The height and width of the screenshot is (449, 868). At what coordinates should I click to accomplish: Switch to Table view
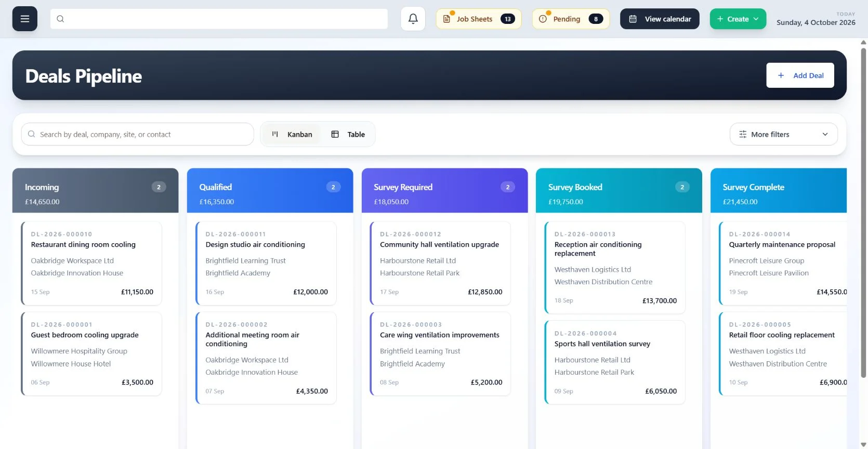pyautogui.click(x=348, y=134)
